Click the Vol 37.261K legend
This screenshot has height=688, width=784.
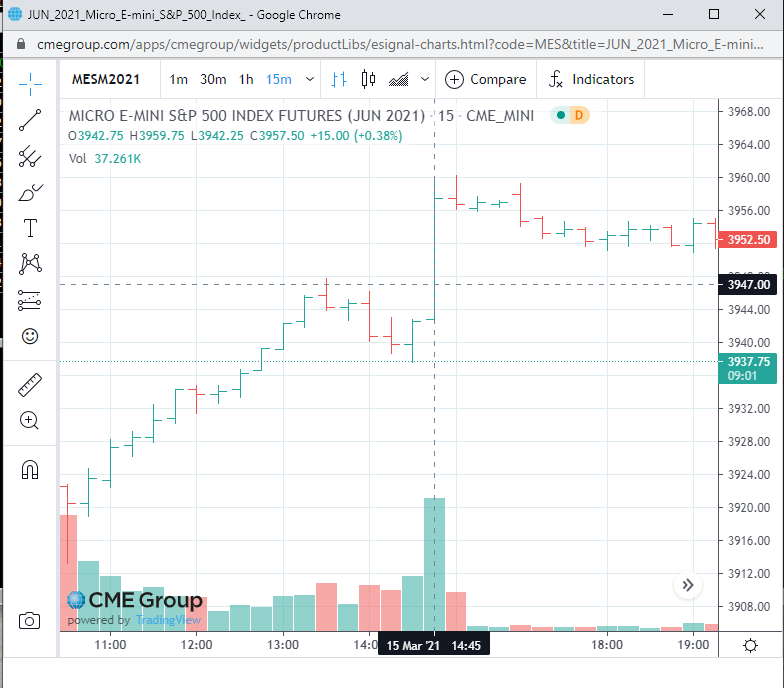tap(105, 158)
